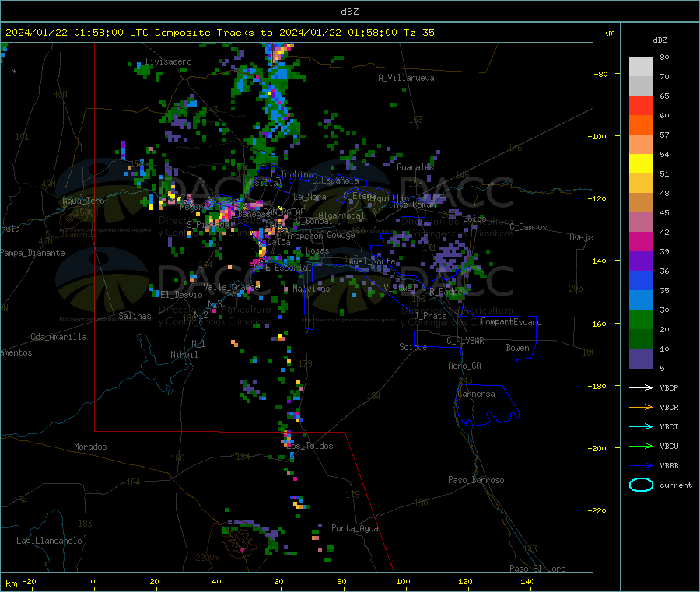Click the Bowen map label

coord(517,348)
